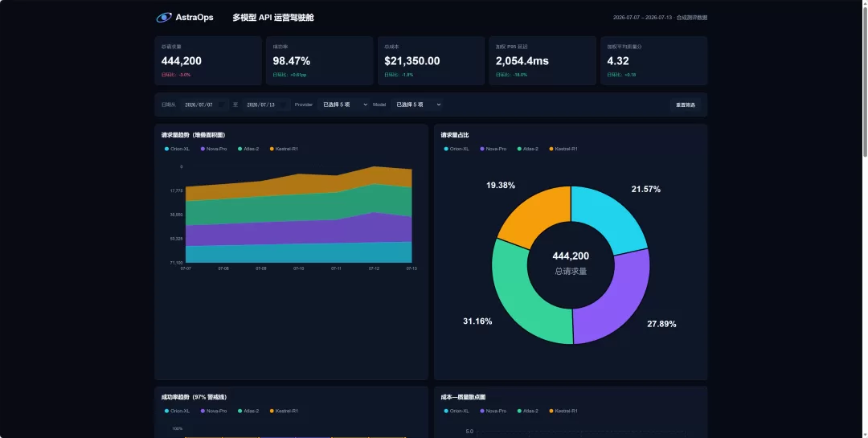Toggle Orion-XL in success rate trend legend
Screen dimensions: 868x438
click(x=177, y=411)
